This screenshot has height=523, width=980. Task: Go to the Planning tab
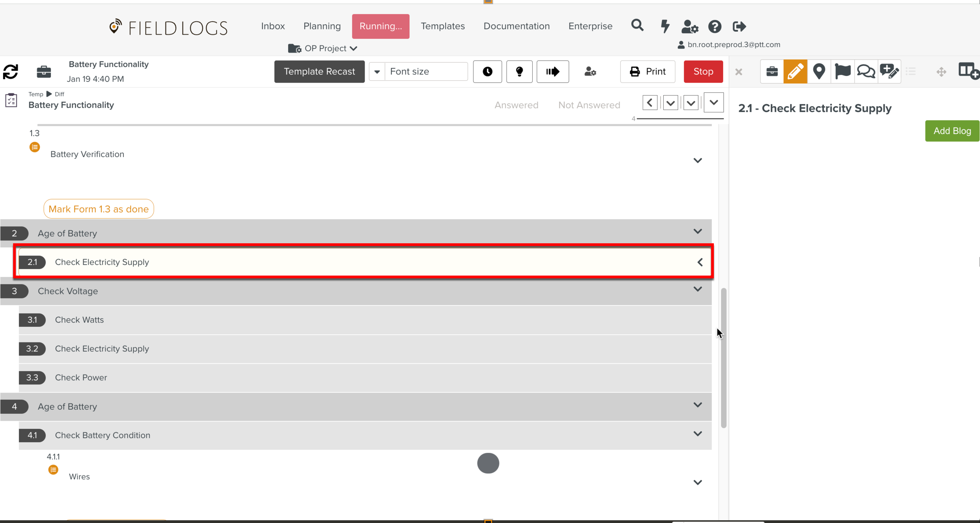(x=322, y=26)
